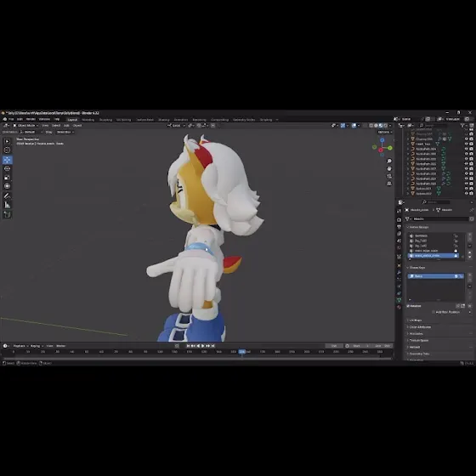Viewport: 476px width, 476px height.
Task: Play the animation forward
Action: tap(203, 346)
